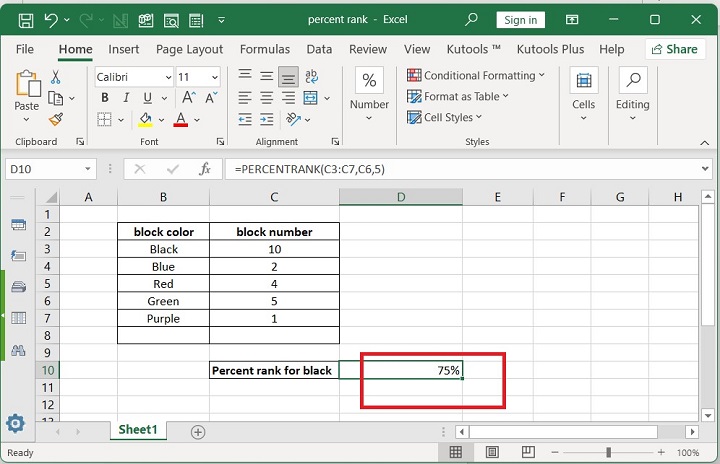Viewport: 720px width, 464px height.
Task: Switch to the Kutools Plus tab
Action: (550, 49)
